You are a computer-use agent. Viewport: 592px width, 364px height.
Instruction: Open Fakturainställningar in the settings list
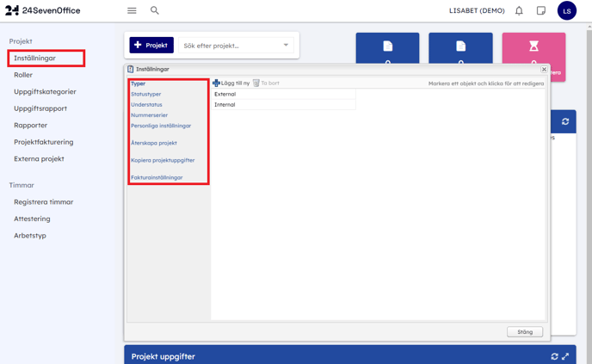157,177
